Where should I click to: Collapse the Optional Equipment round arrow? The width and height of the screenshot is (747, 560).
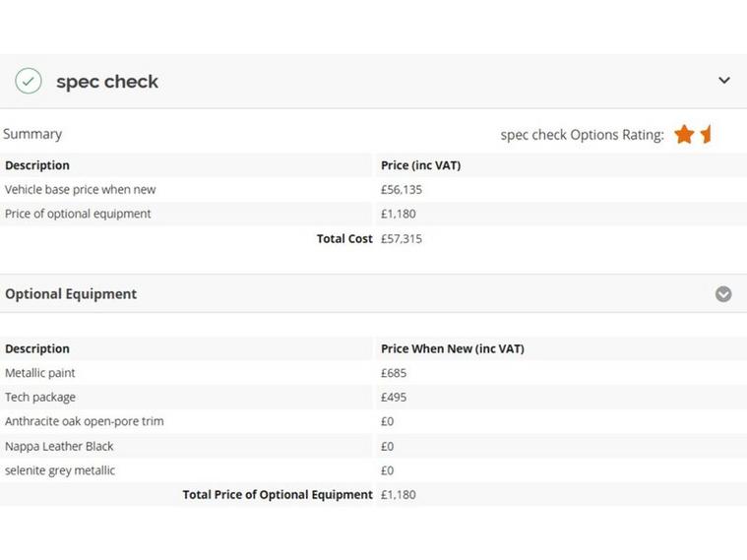pos(723,294)
